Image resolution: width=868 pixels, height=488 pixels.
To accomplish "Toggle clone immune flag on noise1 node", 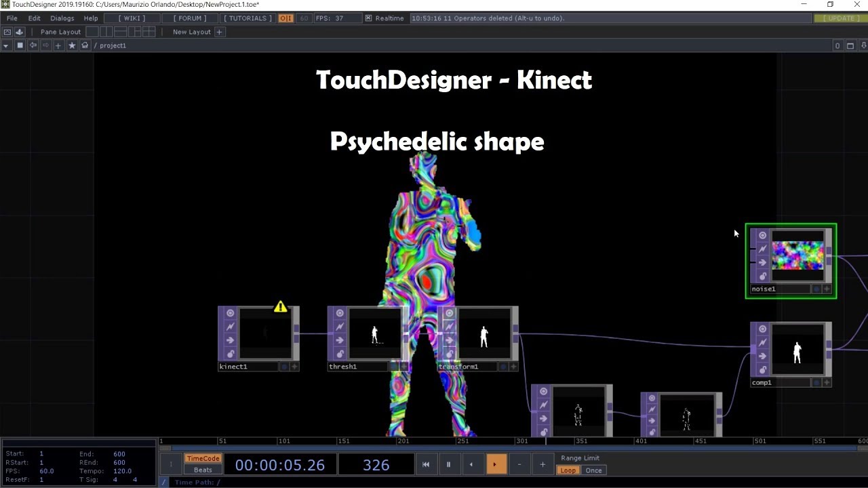I will [x=763, y=249].
